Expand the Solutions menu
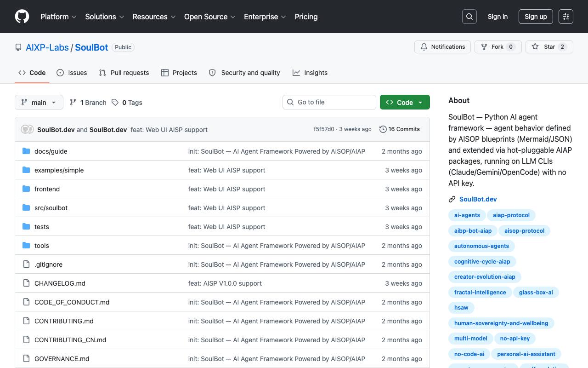The image size is (588, 368). tap(105, 17)
